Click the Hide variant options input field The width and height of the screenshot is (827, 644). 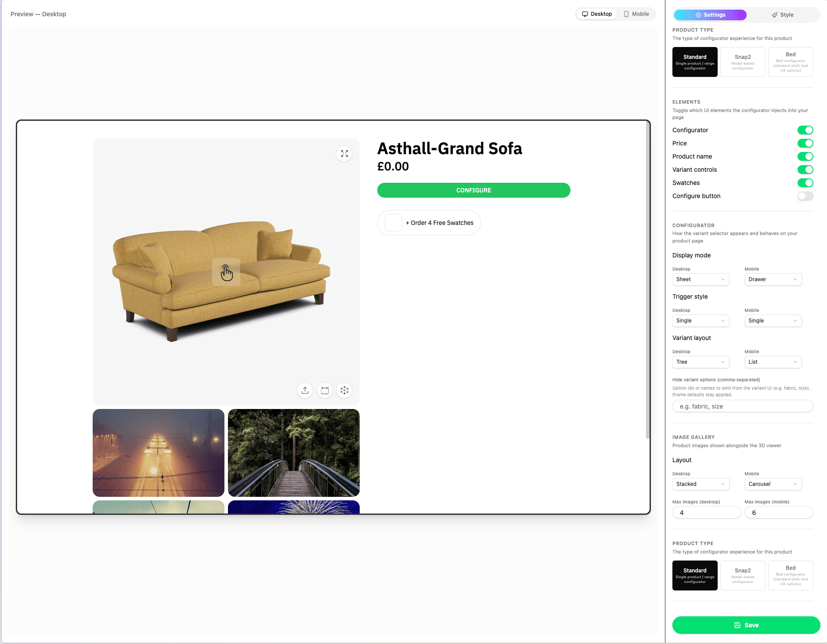(743, 406)
